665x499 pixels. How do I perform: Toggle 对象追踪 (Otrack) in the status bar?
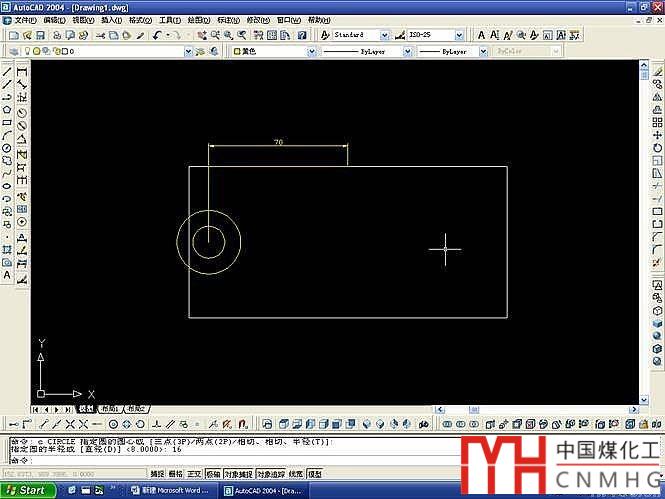coord(271,474)
